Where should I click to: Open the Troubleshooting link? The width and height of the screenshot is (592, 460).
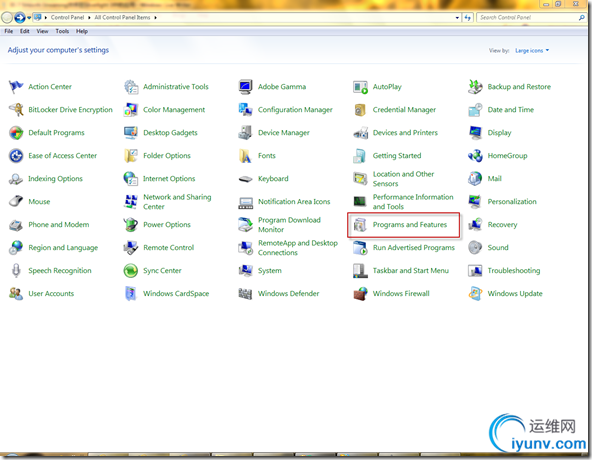pyautogui.click(x=514, y=271)
